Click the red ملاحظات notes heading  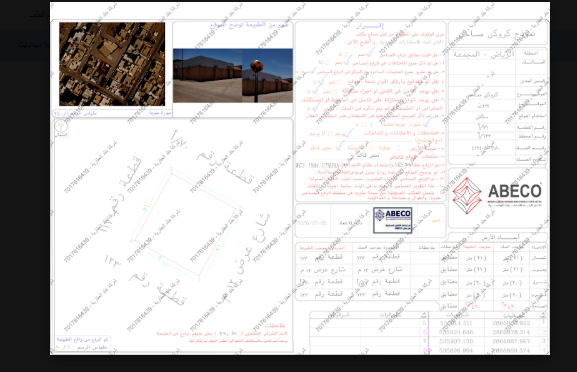pos(275,326)
